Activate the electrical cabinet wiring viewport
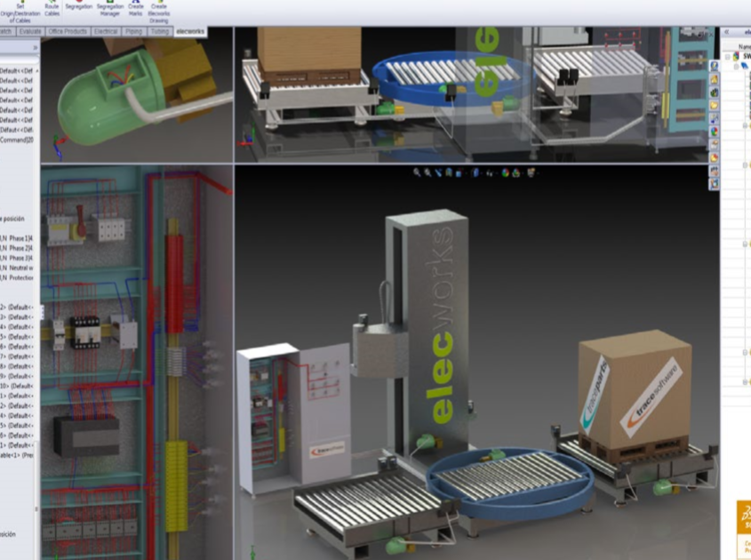 (137, 363)
